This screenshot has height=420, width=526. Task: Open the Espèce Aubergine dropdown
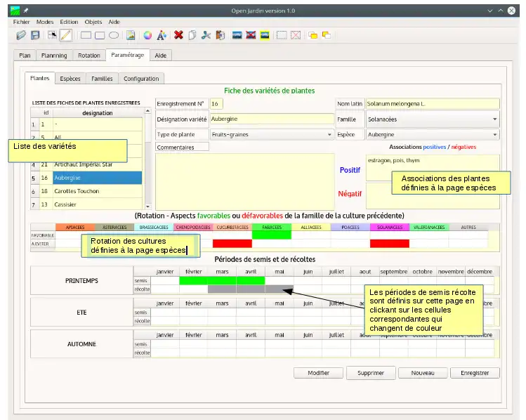(x=432, y=134)
